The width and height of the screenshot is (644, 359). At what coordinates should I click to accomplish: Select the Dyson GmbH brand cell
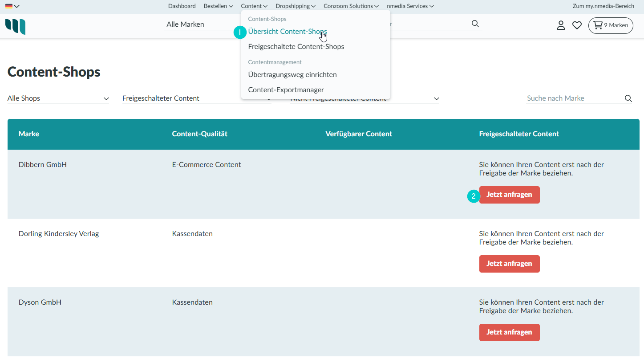40,302
